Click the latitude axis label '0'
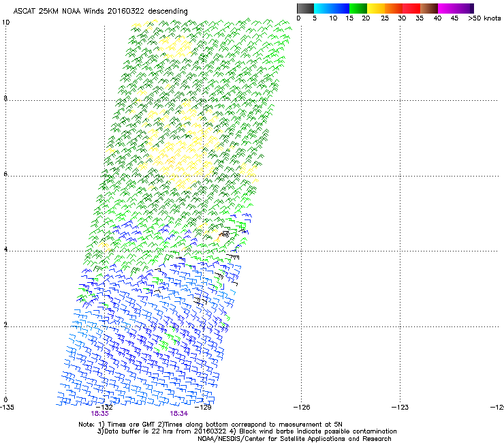This screenshot has width=504, height=443. [5, 400]
